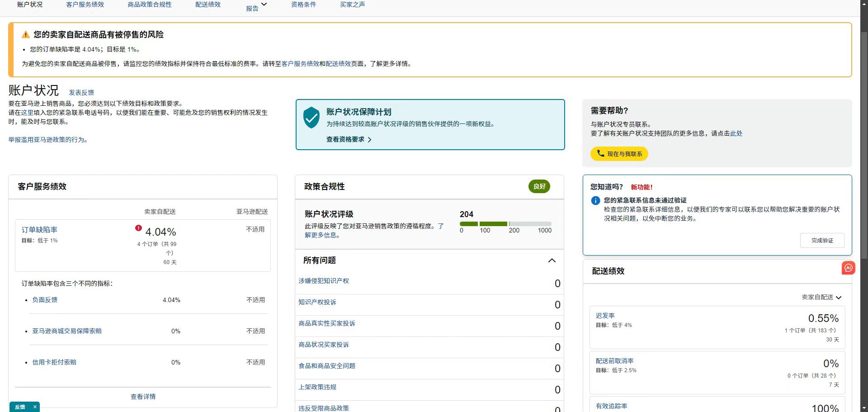Image resolution: width=868 pixels, height=412 pixels.
Task: Open 查看资格要求 link with arrow
Action: coord(349,139)
